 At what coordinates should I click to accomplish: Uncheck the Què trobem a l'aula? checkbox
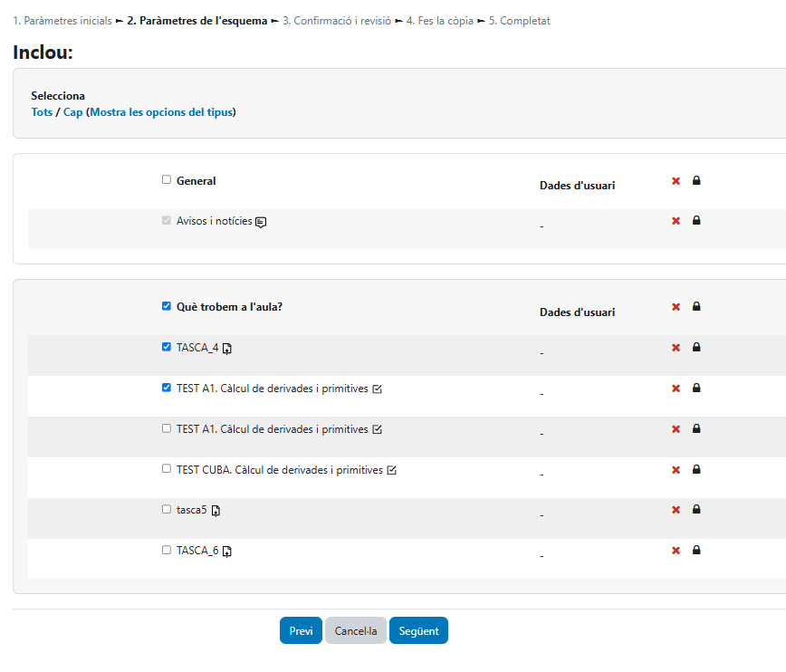[167, 306]
